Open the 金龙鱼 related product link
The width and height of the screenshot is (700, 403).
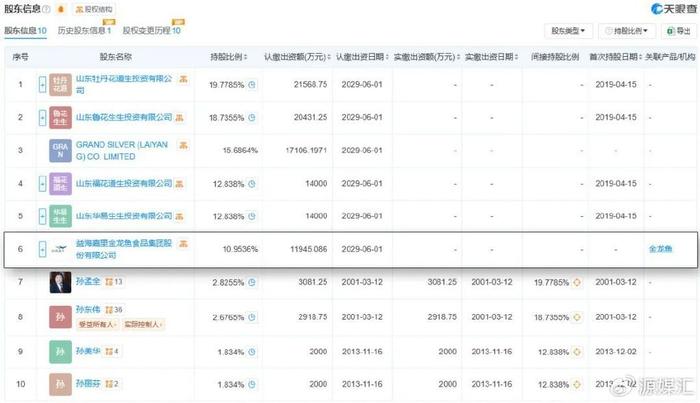pos(660,249)
